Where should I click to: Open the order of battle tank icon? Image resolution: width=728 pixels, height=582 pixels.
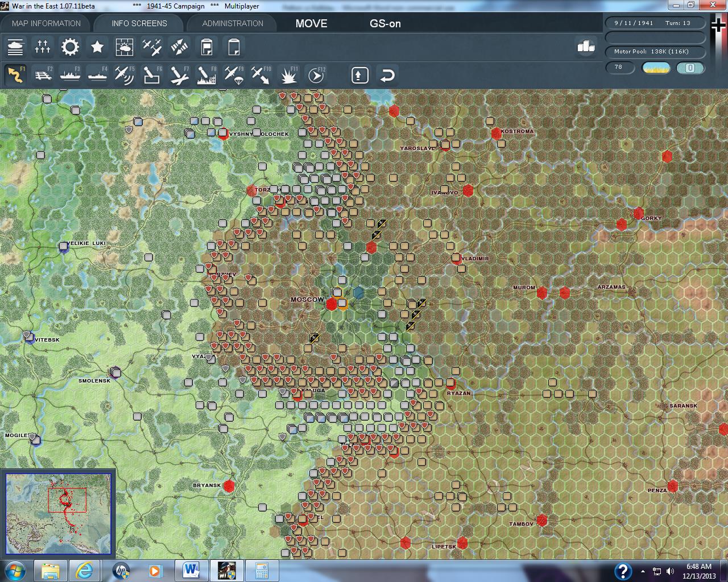15,47
